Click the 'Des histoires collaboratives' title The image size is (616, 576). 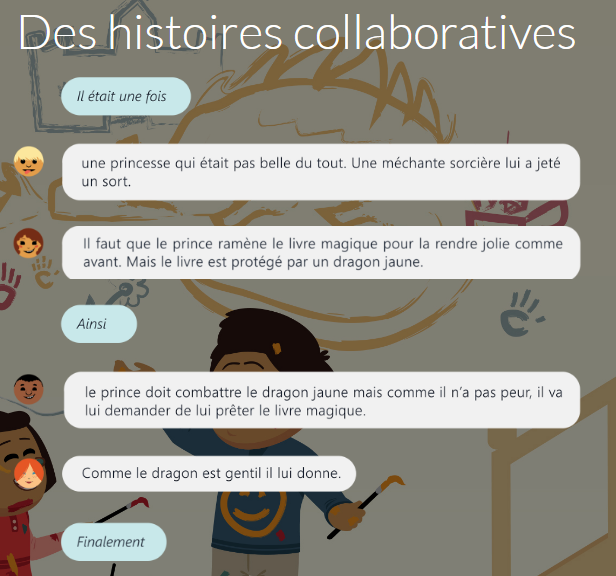pyautogui.click(x=297, y=33)
